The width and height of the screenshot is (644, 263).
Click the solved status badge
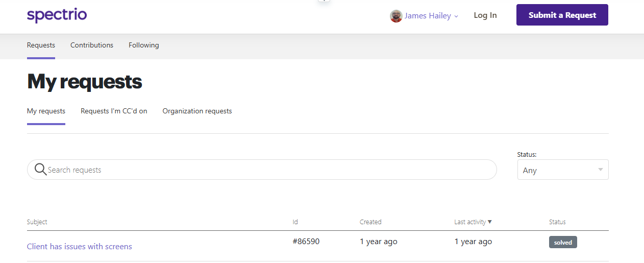coord(563,242)
